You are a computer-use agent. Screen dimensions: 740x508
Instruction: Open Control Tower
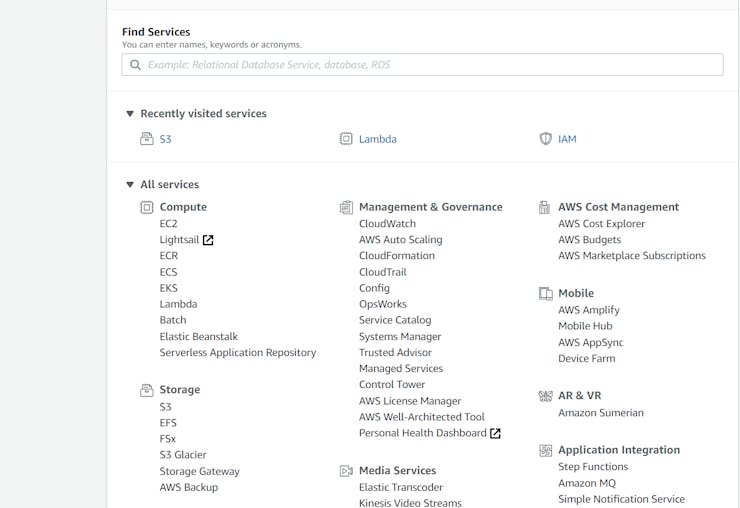(x=392, y=385)
